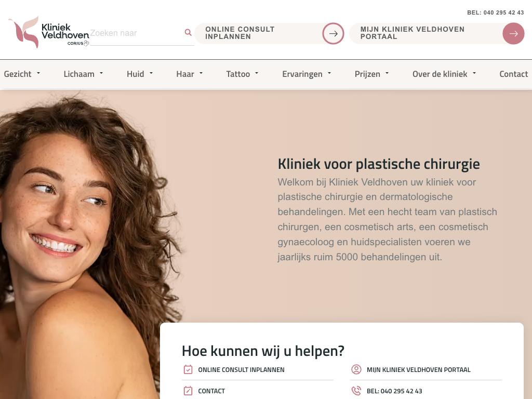Go to the Contact page in navbar
The image size is (532, 399).
tap(513, 74)
